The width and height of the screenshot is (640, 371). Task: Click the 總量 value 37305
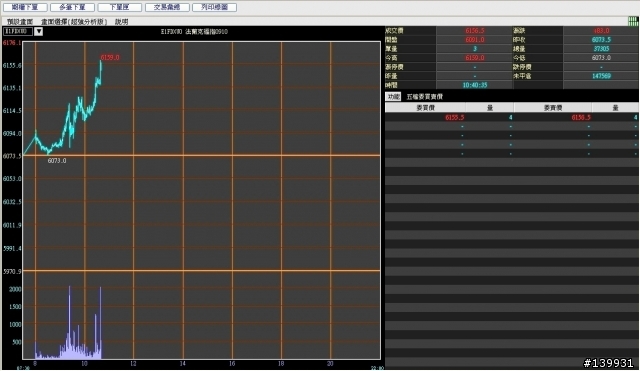coord(601,49)
